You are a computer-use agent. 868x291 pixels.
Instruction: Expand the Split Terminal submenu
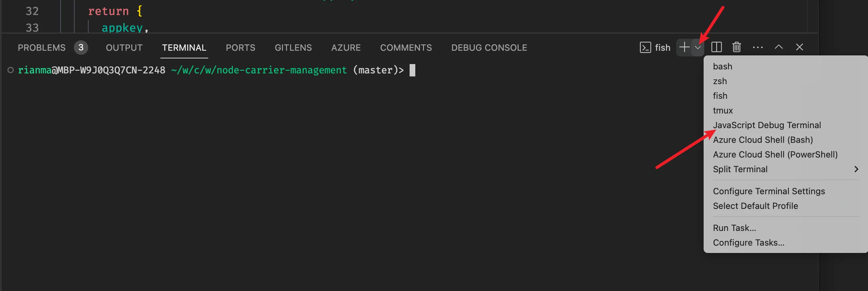click(x=740, y=169)
